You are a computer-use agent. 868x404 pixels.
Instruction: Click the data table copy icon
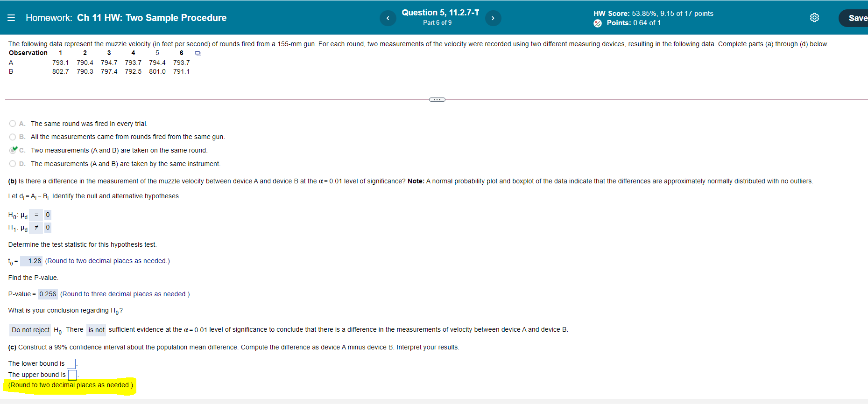(x=198, y=53)
